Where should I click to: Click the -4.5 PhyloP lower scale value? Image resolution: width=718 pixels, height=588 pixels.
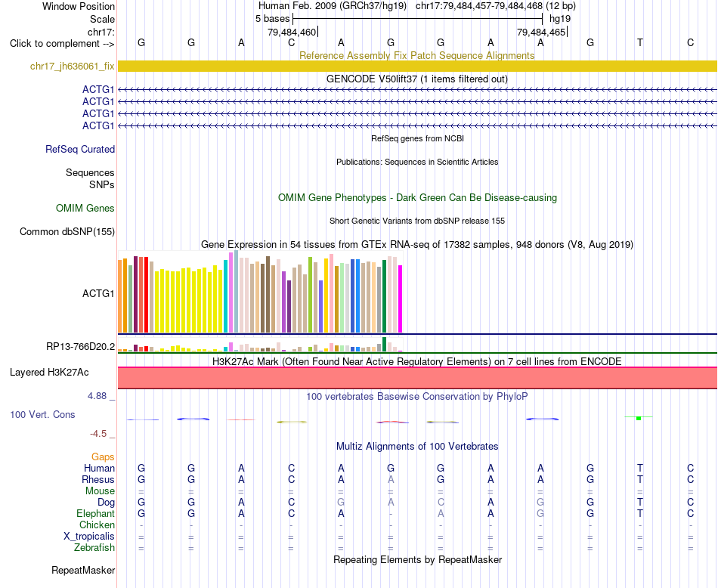(98, 434)
